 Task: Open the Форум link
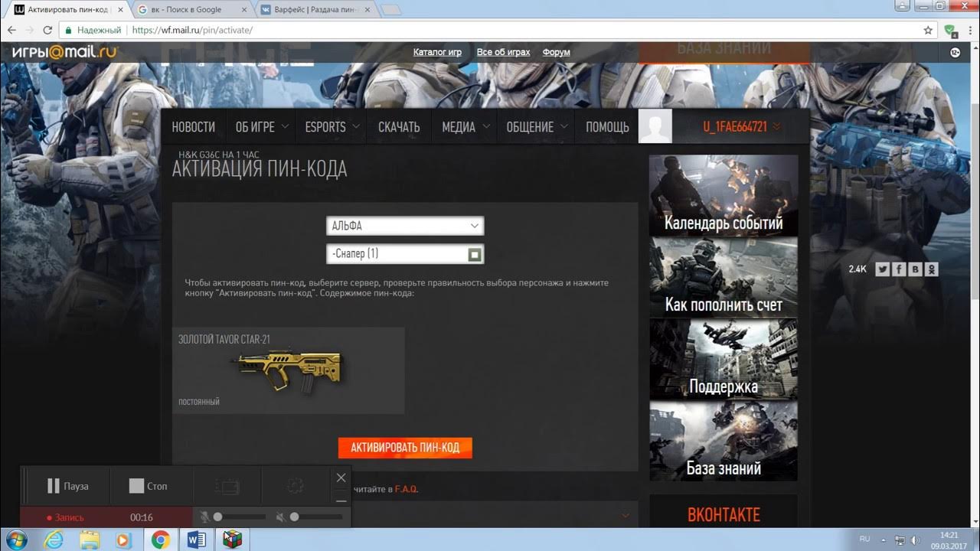pyautogui.click(x=556, y=52)
